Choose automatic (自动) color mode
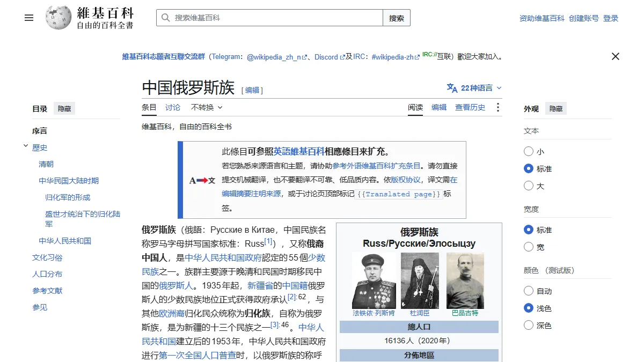 [529, 291]
